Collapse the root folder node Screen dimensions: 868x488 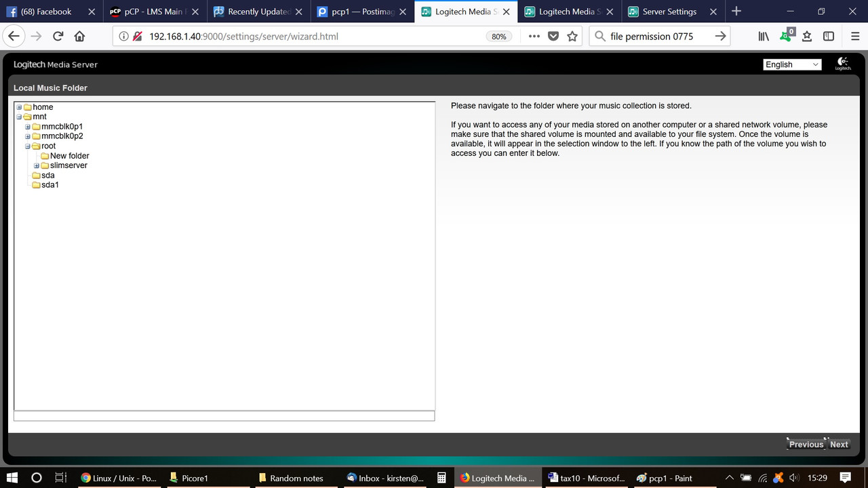(28, 146)
